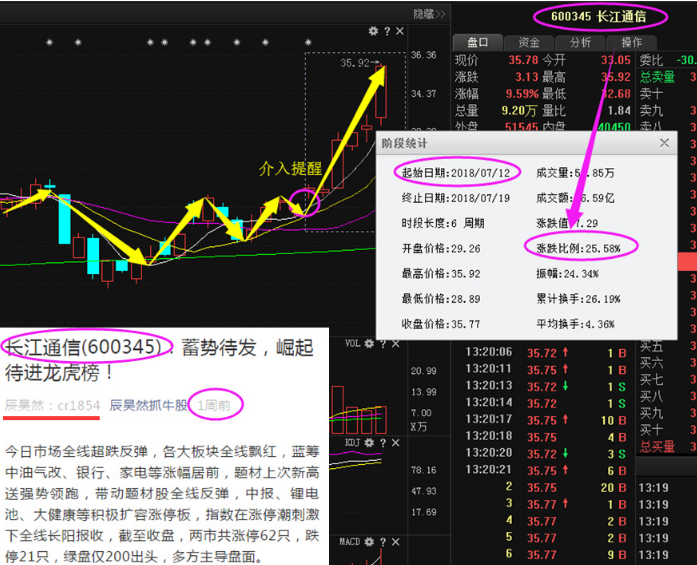Viewport: 697px width, 565px height.
Task: Select trade row at 13:20:11
Action: click(546, 369)
